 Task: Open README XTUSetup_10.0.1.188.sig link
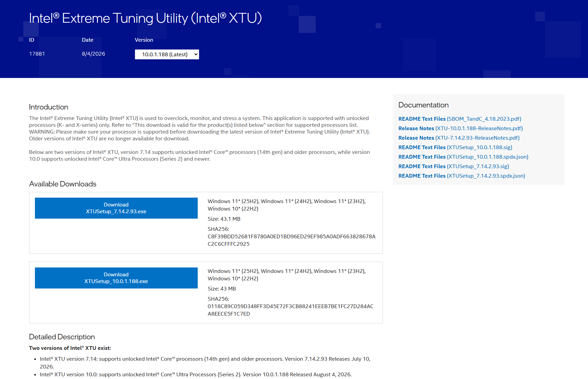[455, 147]
